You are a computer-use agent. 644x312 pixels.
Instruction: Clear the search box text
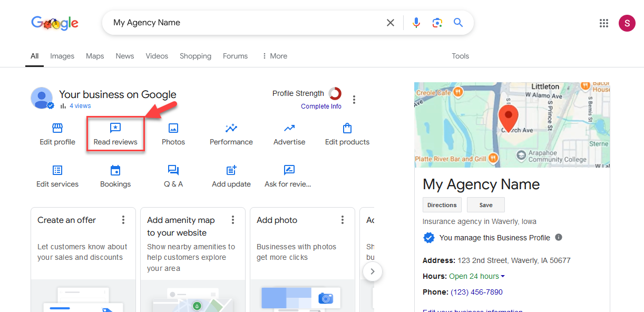(x=391, y=23)
